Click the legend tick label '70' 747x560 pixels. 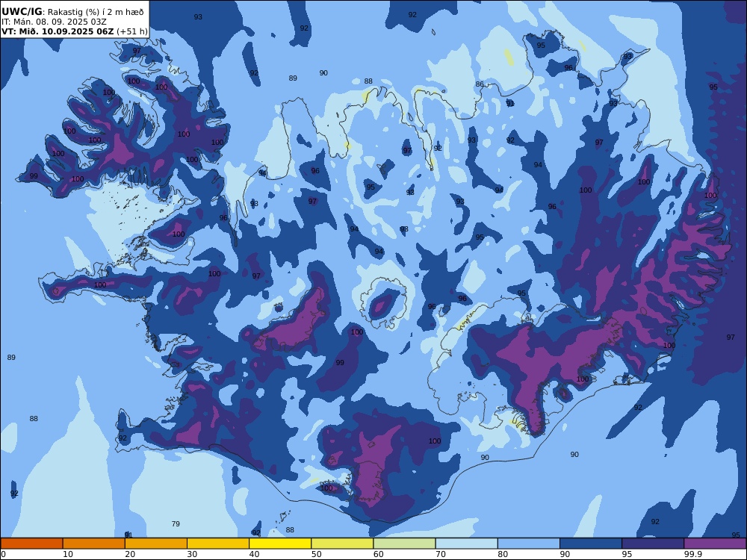(x=441, y=554)
